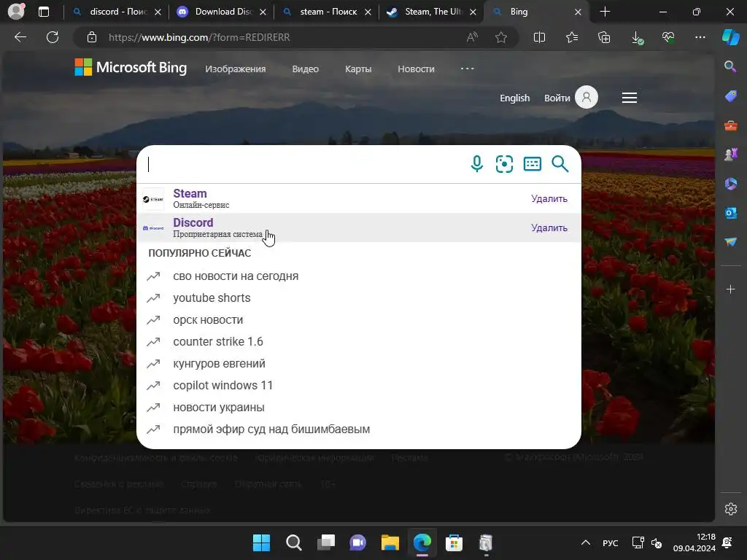Click the microphone voice search icon
747x560 pixels.
point(476,164)
